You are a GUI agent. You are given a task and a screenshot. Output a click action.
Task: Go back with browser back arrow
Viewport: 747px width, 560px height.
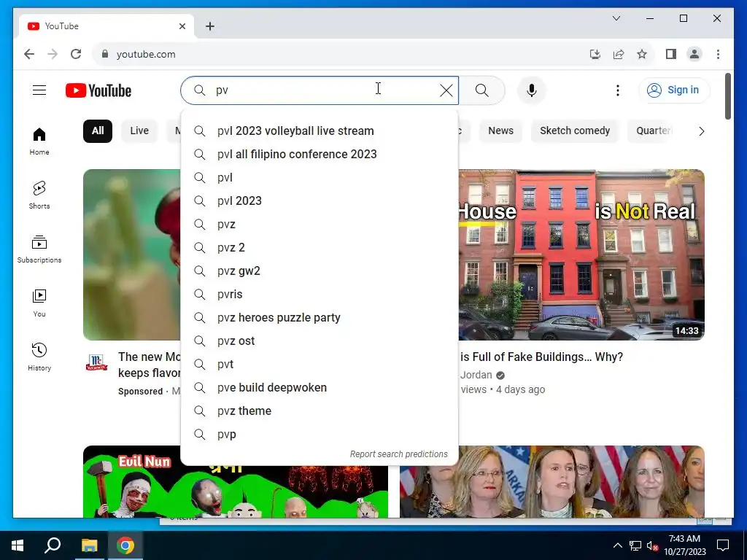[29, 54]
